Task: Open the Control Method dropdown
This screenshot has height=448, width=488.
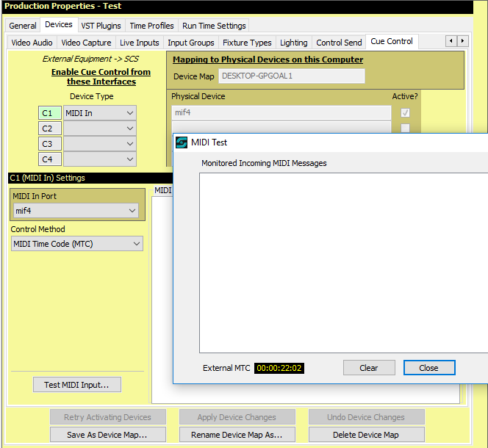Action: [x=77, y=244]
